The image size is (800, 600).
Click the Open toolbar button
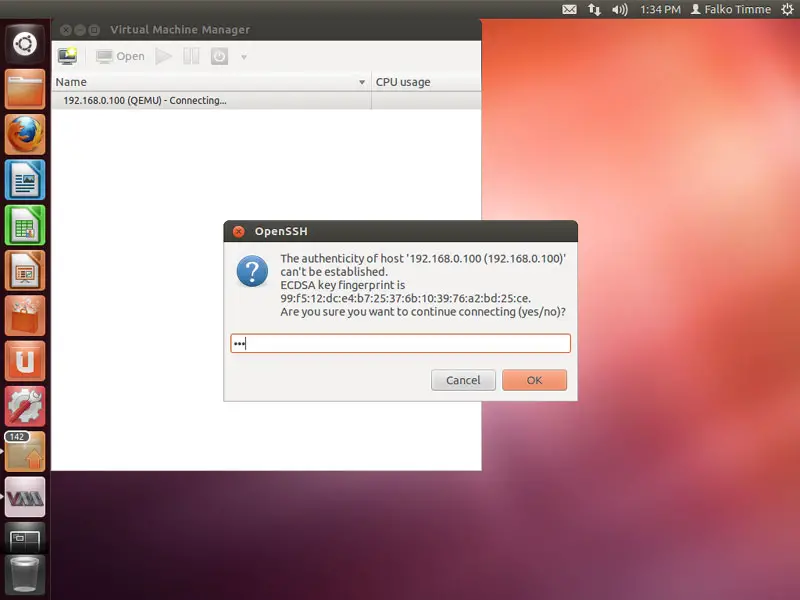[120, 56]
